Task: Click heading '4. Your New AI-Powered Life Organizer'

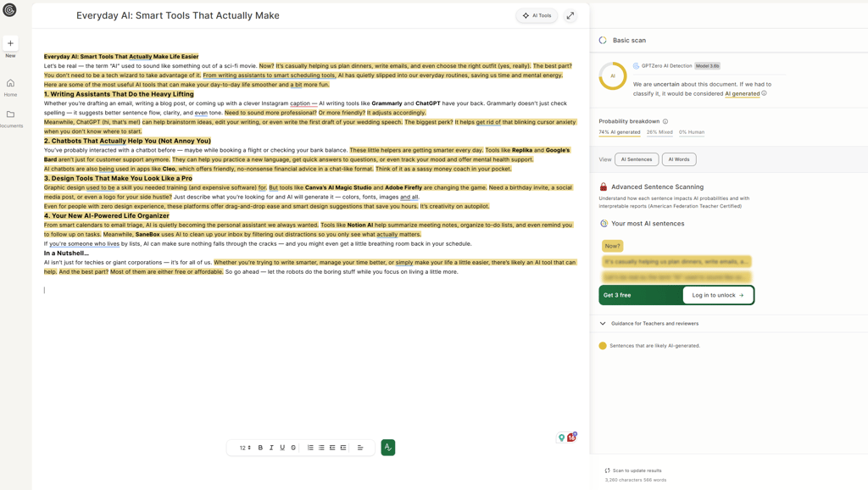Action: tap(107, 215)
